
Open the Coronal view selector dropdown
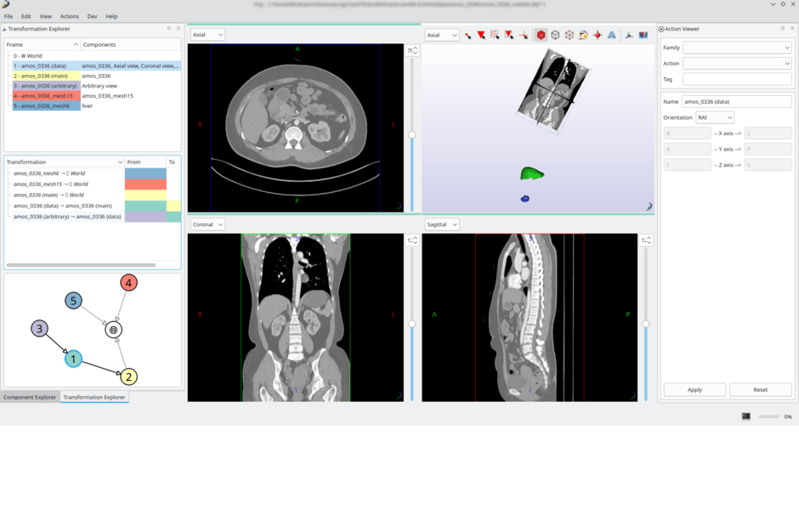coord(207,224)
